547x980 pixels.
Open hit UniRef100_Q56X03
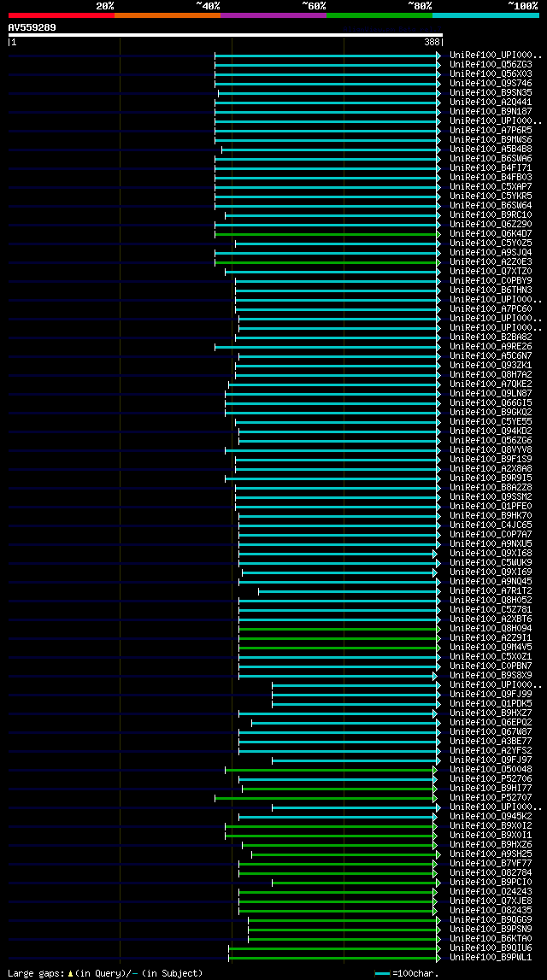tap(491, 73)
